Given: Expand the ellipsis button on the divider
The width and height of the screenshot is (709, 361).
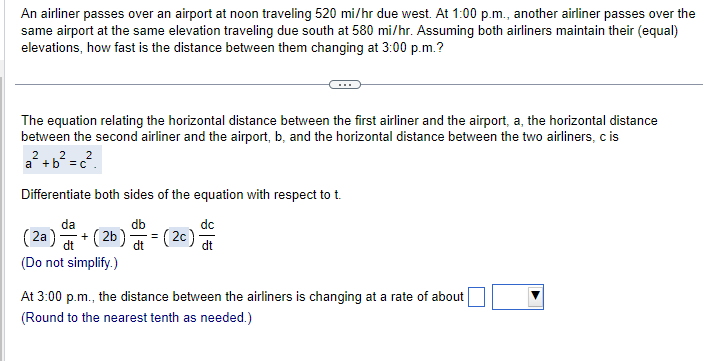Looking at the screenshot, I should coord(345,85).
